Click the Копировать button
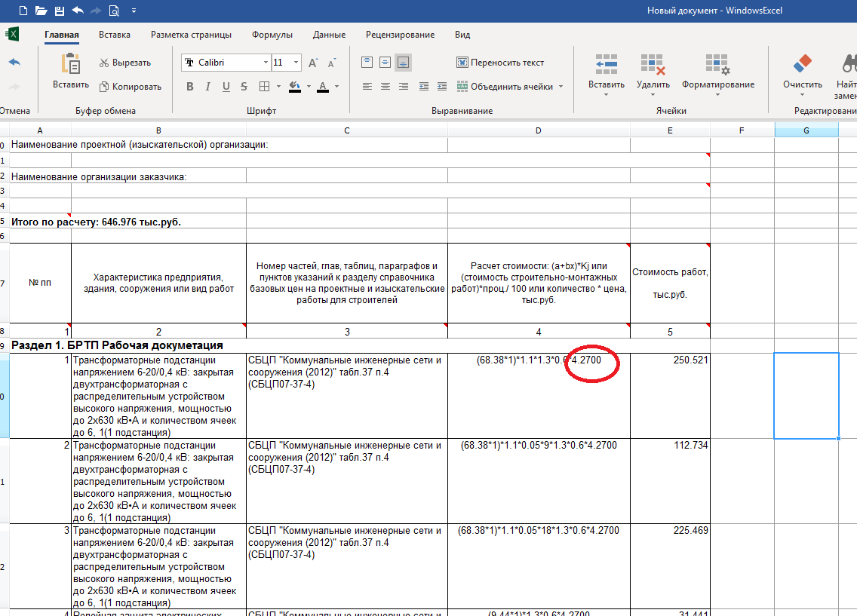The image size is (857, 616). click(130, 87)
